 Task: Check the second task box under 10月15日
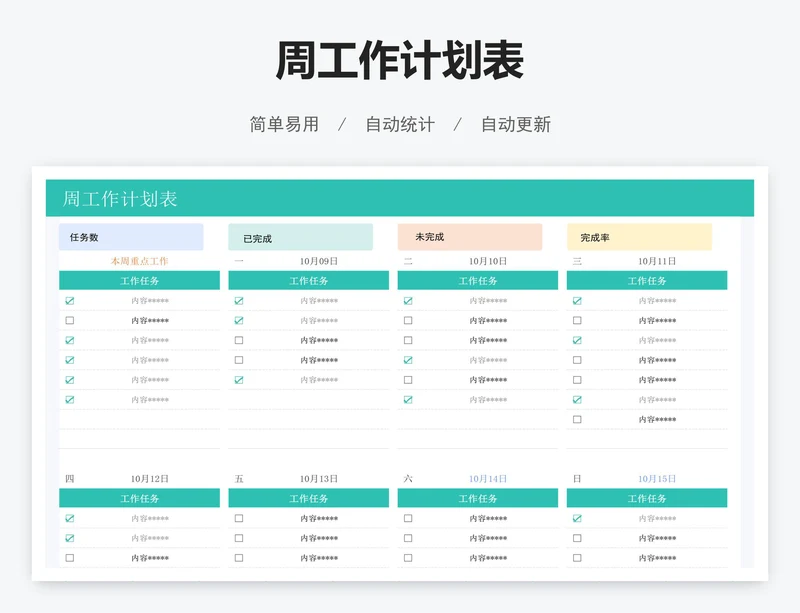pyautogui.click(x=577, y=538)
